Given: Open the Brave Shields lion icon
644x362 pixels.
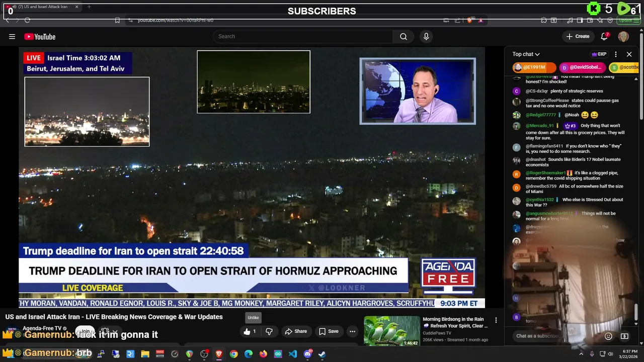Looking at the screenshot, I should [469, 20].
